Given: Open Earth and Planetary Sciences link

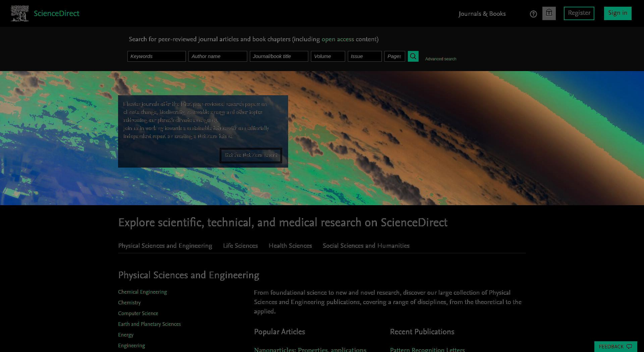Looking at the screenshot, I should point(149,324).
